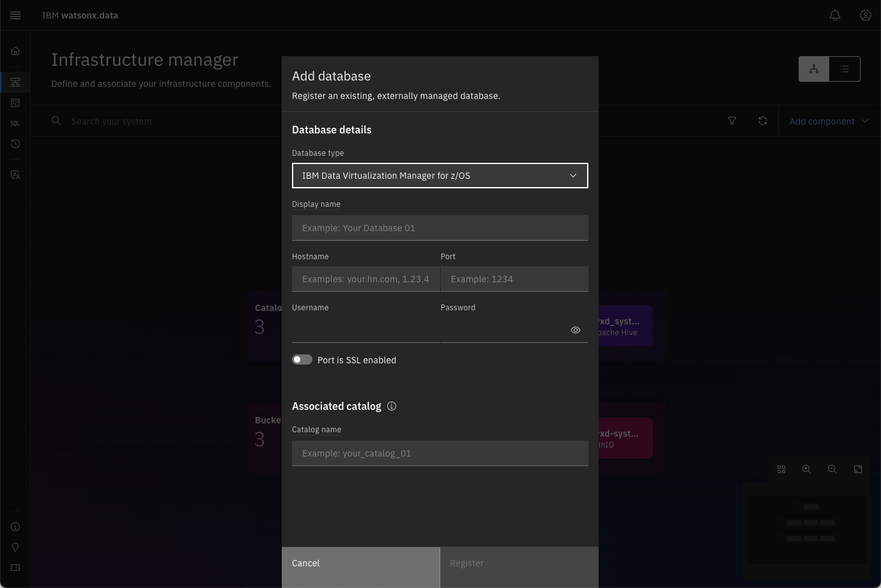Open Access control sidebar icon
This screenshot has width=881, height=588.
pos(15,175)
